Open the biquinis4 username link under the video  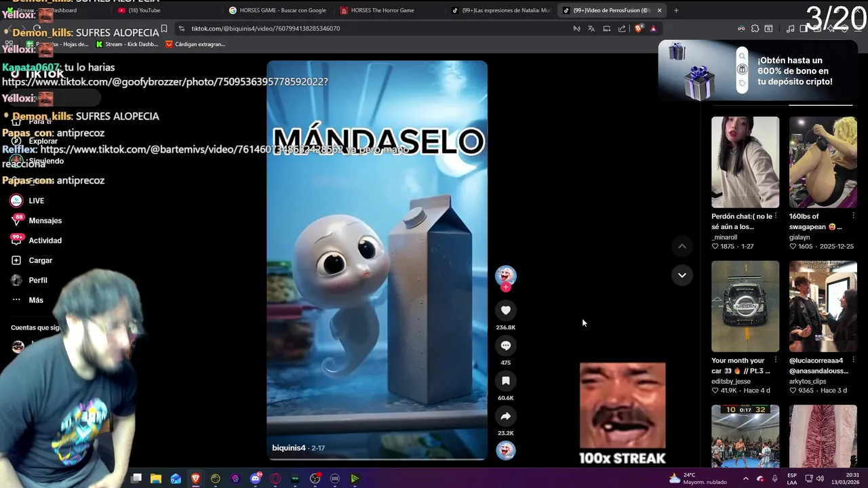click(289, 448)
